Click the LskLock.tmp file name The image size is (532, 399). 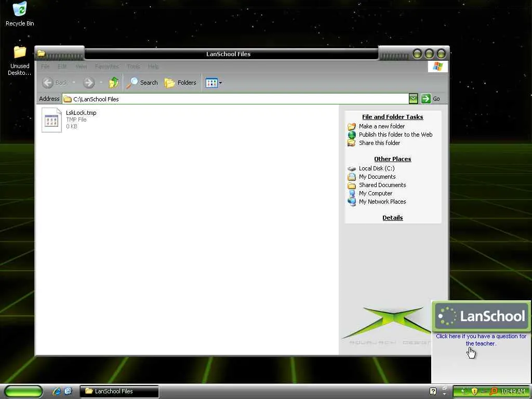pos(81,113)
